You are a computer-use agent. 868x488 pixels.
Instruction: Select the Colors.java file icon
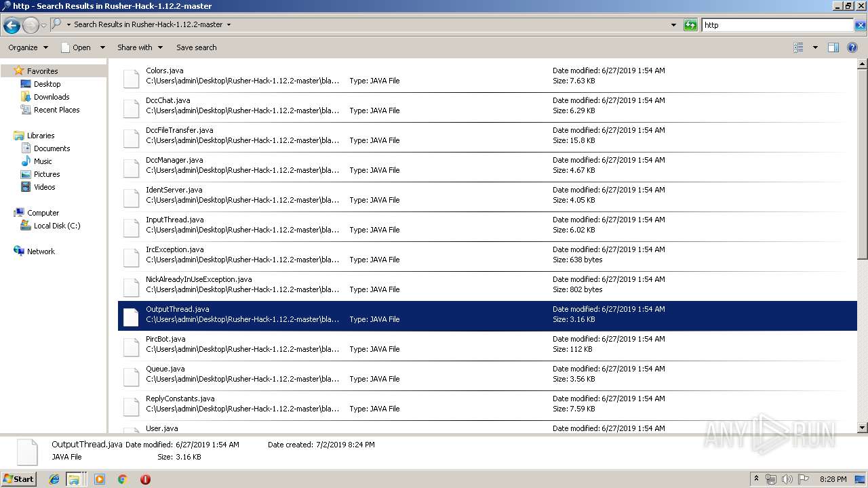click(x=131, y=79)
